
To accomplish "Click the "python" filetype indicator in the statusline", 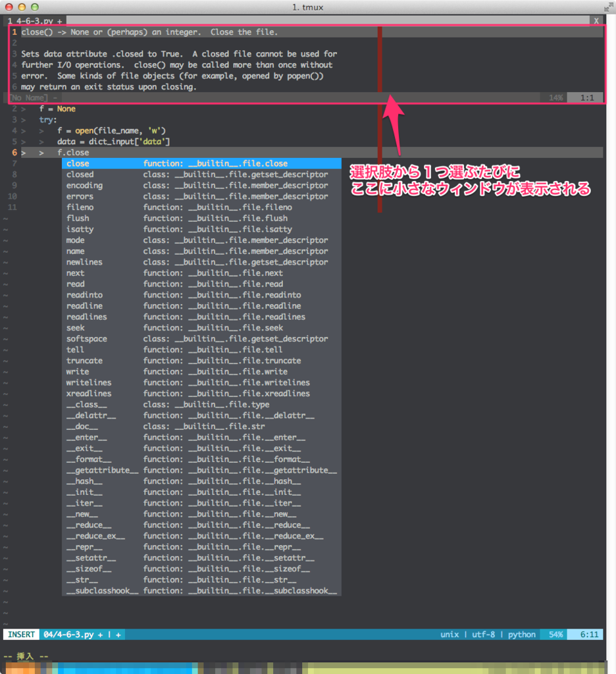I will pyautogui.click(x=521, y=634).
